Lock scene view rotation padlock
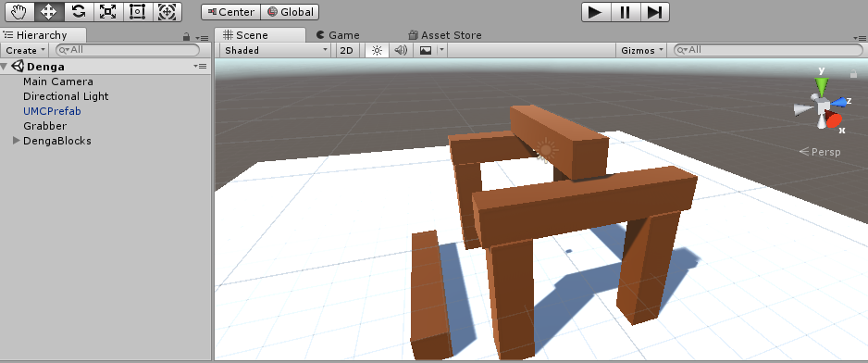This screenshot has width=868, height=363. pos(853,73)
